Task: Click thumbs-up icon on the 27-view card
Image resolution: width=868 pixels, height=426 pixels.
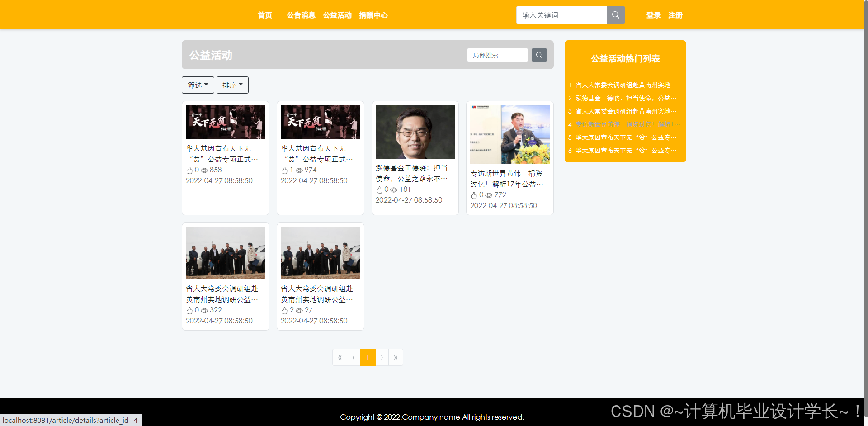Action: [284, 311]
